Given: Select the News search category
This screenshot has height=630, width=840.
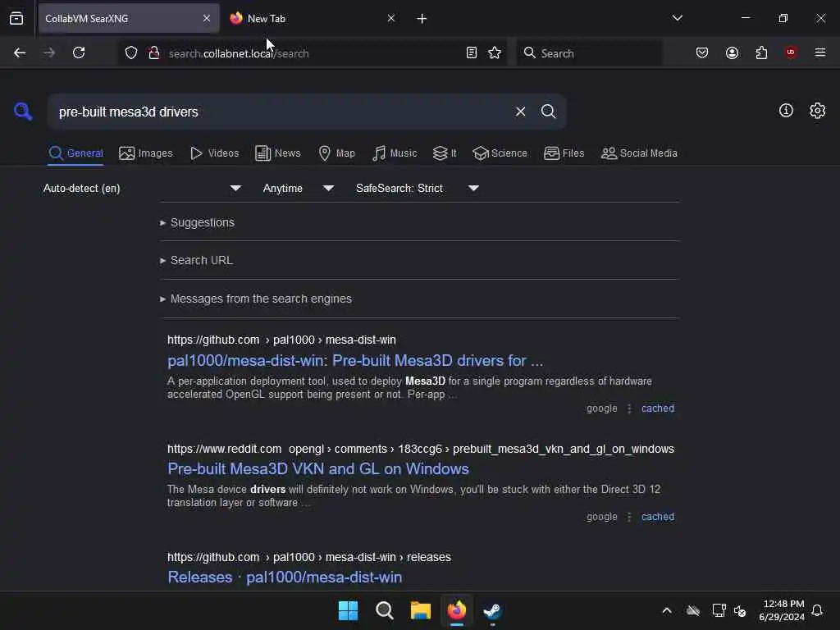Looking at the screenshot, I should click(277, 153).
